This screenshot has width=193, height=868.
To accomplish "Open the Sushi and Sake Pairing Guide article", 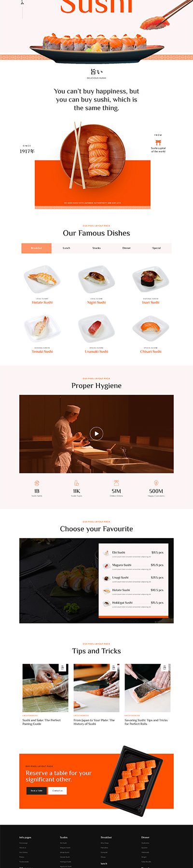I will (41, 722).
